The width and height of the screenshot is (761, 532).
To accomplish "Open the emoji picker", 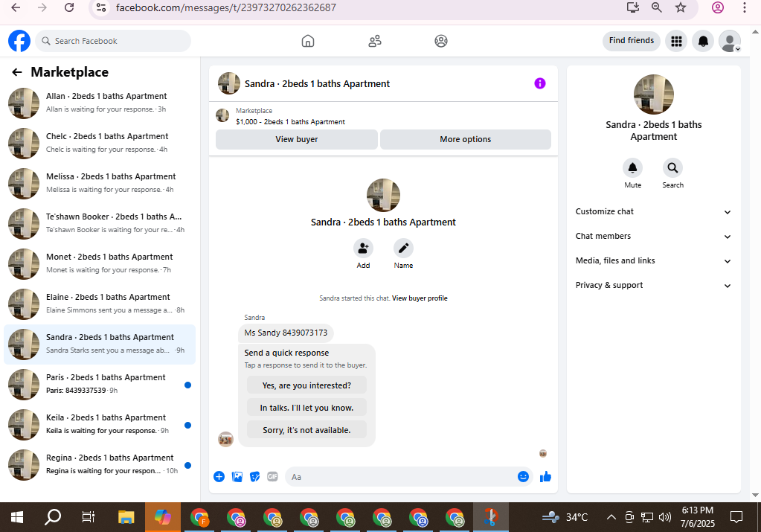I will point(523,477).
